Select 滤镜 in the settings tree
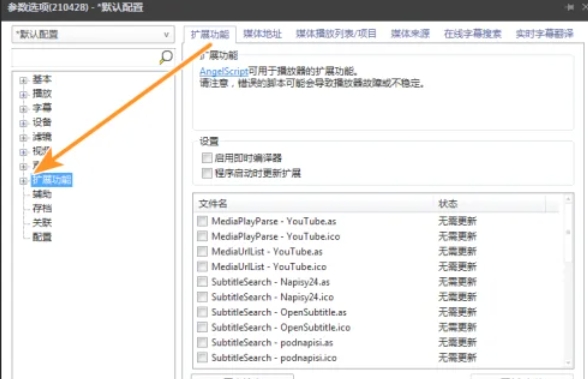This screenshot has height=379, width=588. click(42, 137)
